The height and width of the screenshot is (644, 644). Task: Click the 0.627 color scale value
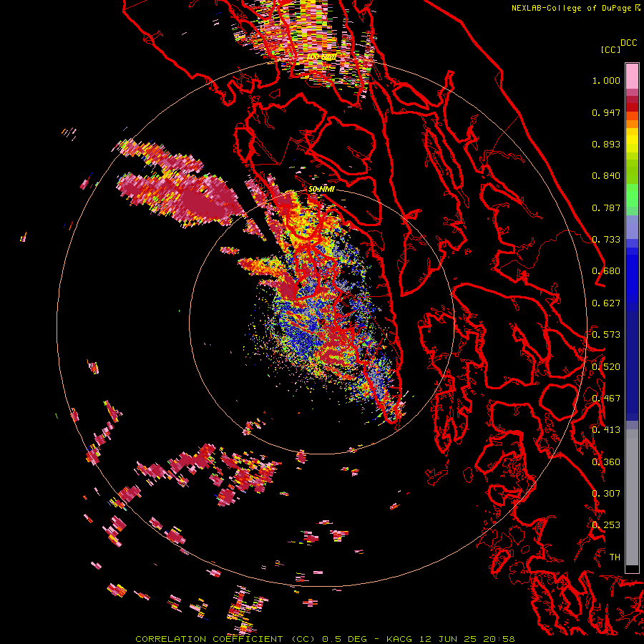tap(606, 303)
